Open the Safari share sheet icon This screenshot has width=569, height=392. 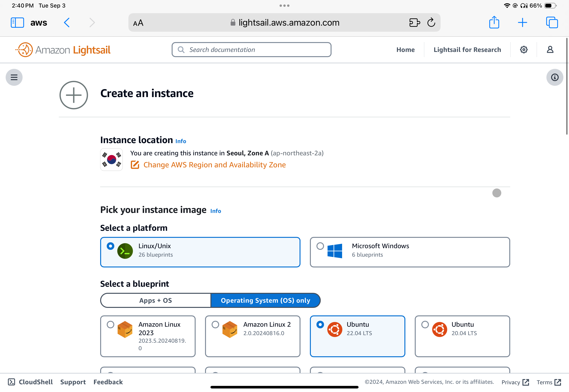click(494, 22)
